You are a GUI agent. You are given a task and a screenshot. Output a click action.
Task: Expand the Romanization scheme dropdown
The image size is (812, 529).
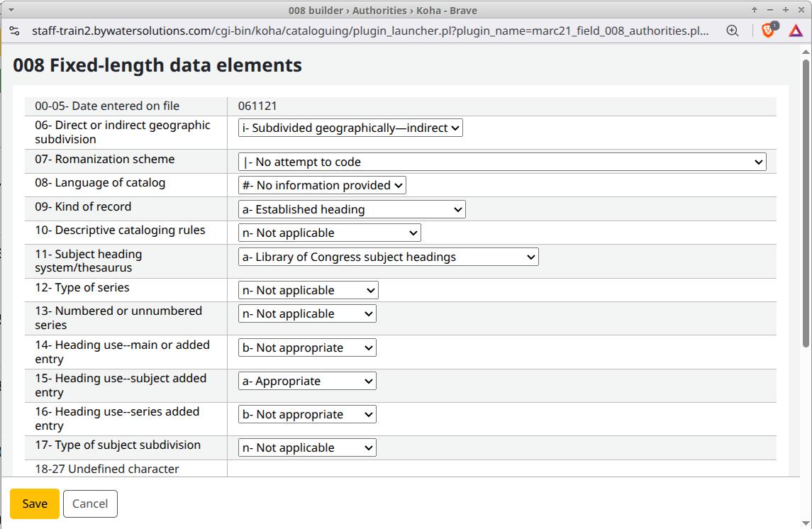tap(502, 162)
